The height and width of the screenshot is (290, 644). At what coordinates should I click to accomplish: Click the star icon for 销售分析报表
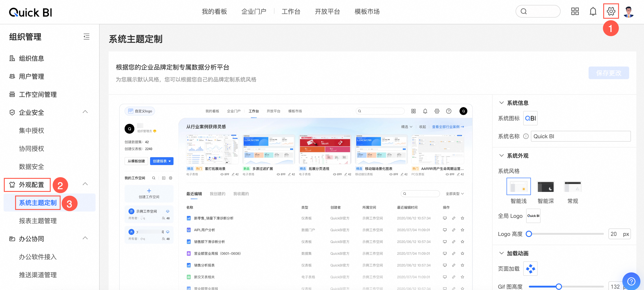coord(462,265)
